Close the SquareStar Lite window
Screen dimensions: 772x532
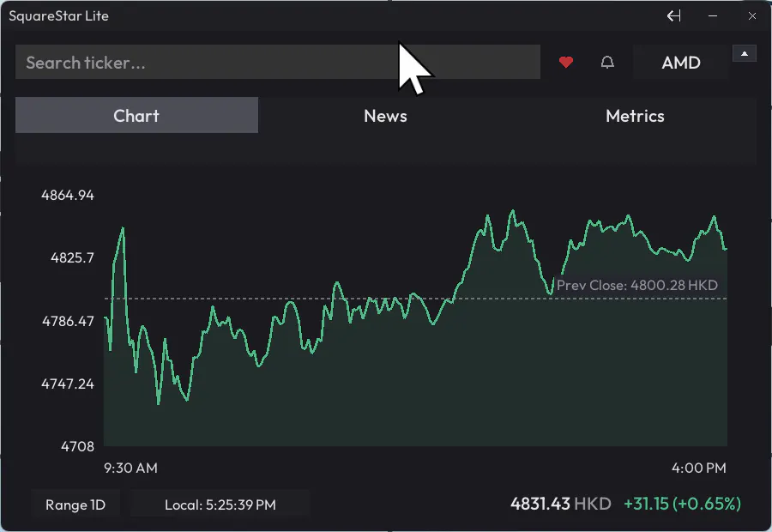(751, 15)
